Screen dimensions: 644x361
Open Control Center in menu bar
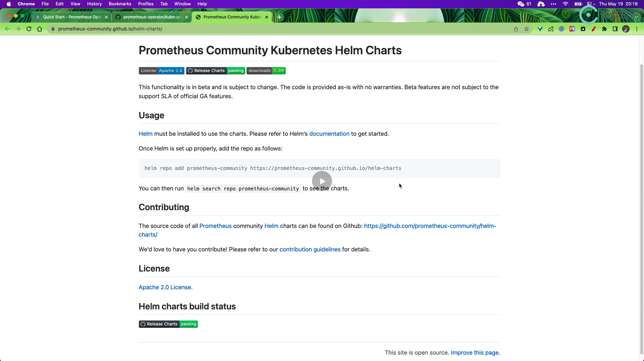click(590, 4)
